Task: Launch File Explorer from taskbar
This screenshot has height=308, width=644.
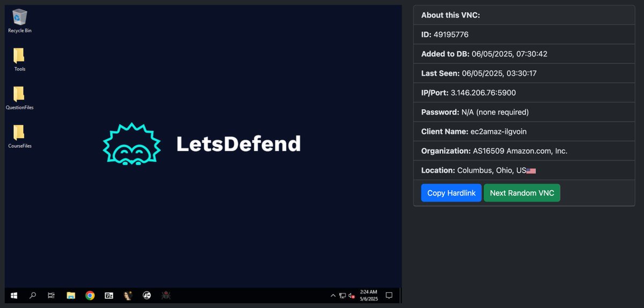Action: (x=70, y=295)
